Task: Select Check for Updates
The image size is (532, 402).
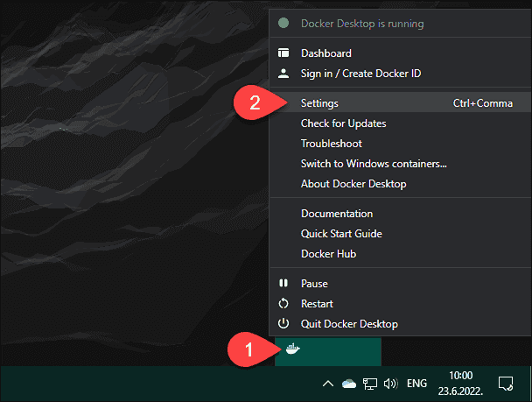Action: point(343,123)
